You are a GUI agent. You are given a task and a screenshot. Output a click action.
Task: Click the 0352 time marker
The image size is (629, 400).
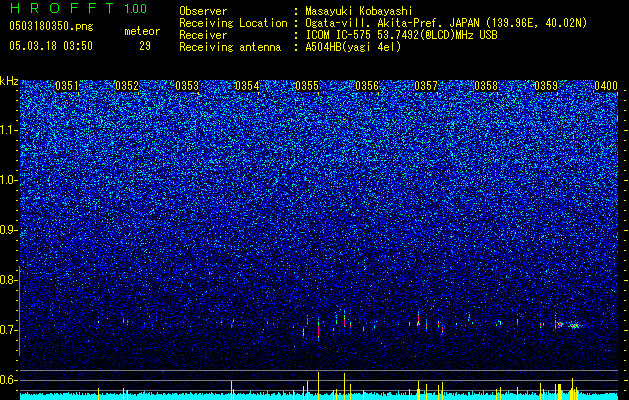pos(127,86)
